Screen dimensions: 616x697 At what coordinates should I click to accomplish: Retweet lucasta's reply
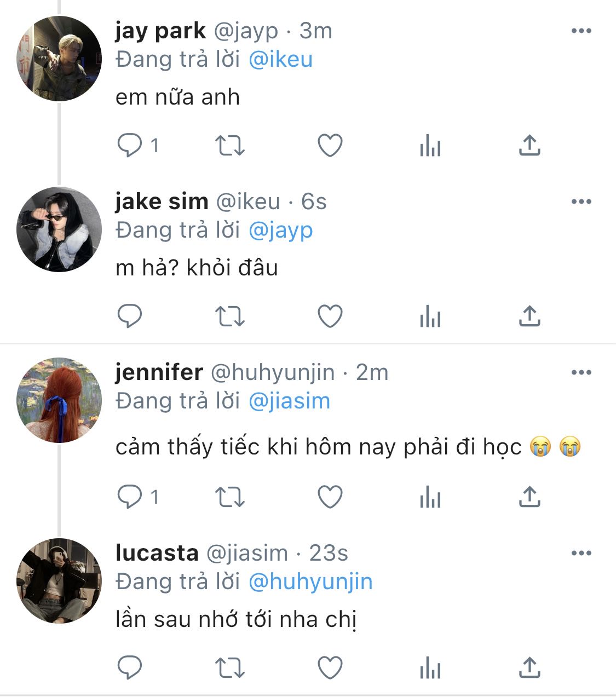pos(229,668)
